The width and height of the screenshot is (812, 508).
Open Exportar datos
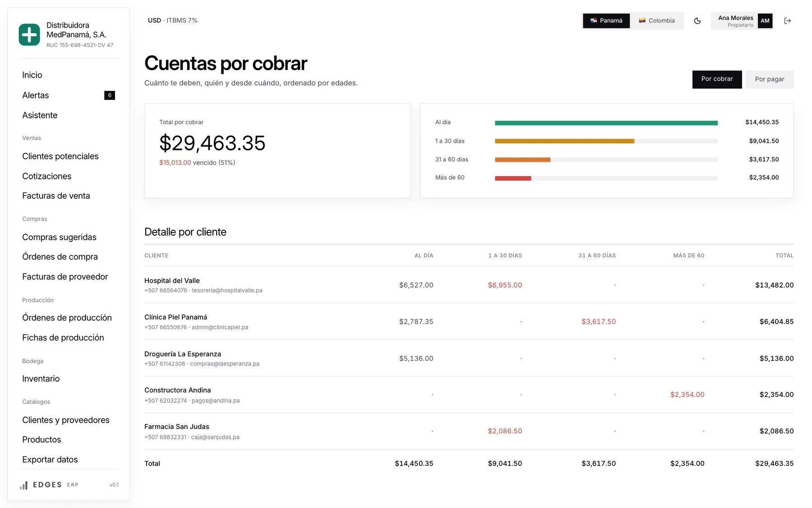point(50,459)
